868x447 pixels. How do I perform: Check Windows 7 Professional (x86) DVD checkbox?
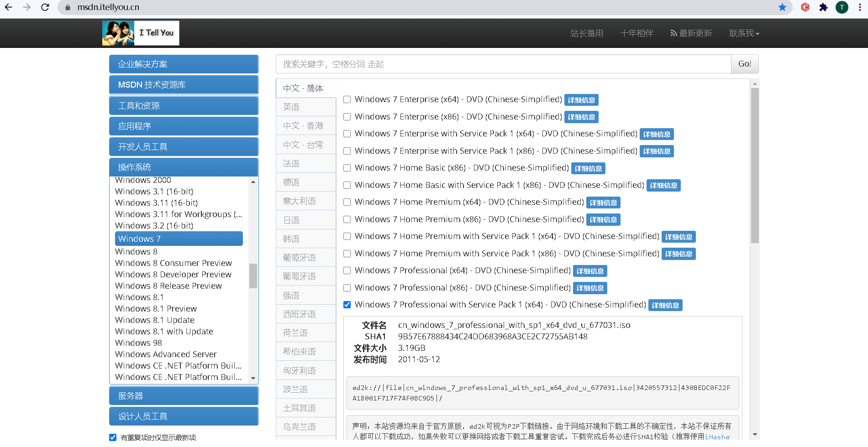tap(347, 288)
